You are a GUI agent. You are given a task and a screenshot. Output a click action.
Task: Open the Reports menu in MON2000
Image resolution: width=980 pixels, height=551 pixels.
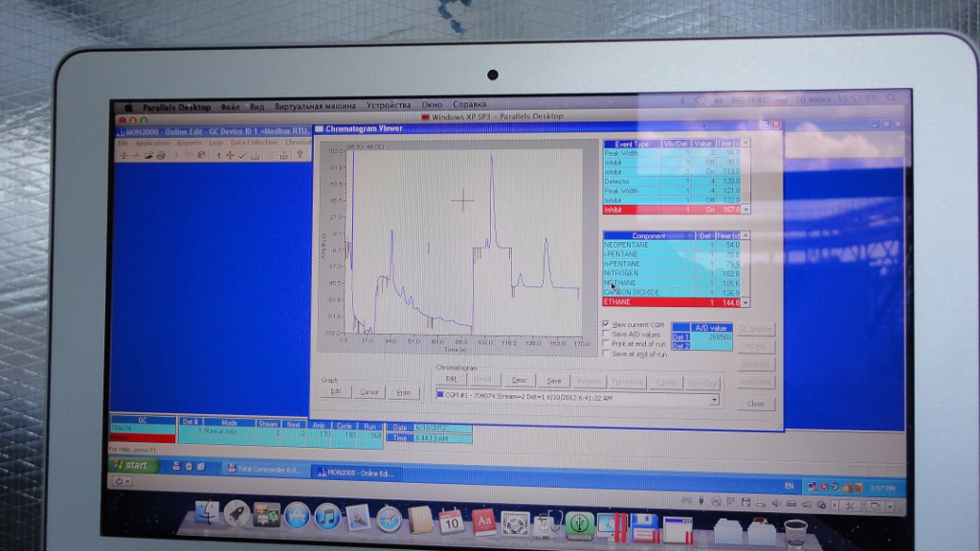coord(189,143)
